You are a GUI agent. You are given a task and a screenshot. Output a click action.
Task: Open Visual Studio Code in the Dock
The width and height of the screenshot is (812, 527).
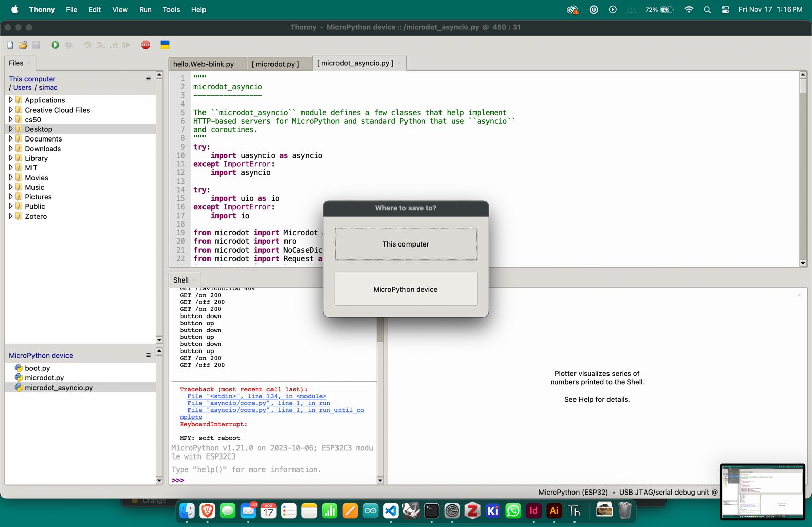tap(391, 511)
